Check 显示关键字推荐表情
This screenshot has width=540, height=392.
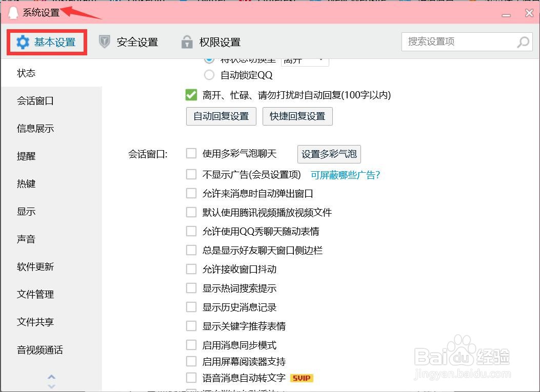(x=191, y=326)
